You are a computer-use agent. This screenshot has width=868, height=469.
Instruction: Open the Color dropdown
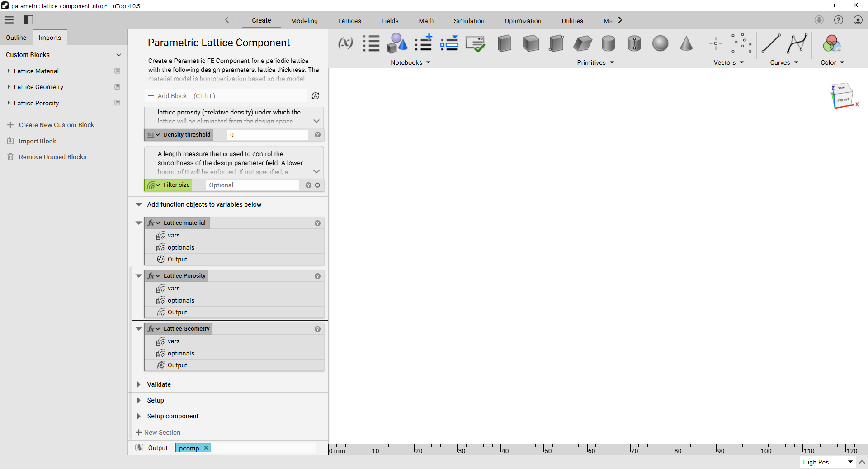(832, 62)
